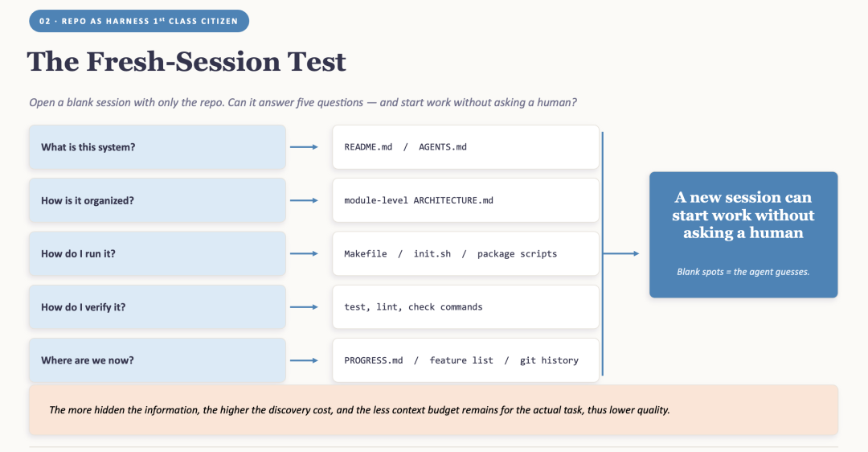Click the Makefile / init.sh / package scripts box
868x452 pixels.
click(465, 253)
